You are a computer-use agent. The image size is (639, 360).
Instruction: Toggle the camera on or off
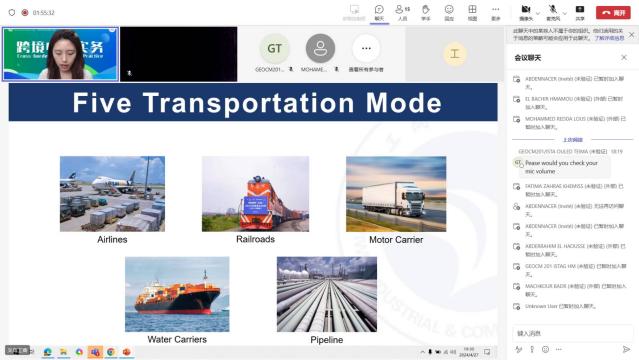coord(526,12)
